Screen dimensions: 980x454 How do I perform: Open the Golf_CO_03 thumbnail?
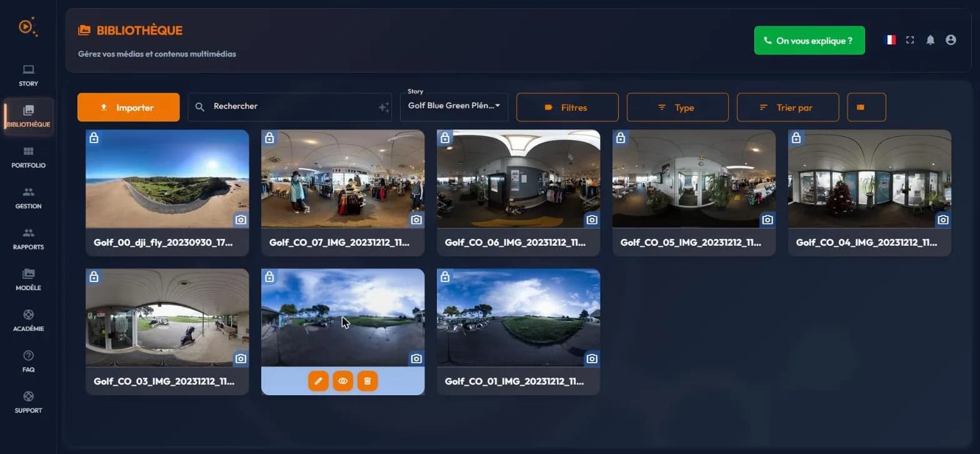(167, 318)
